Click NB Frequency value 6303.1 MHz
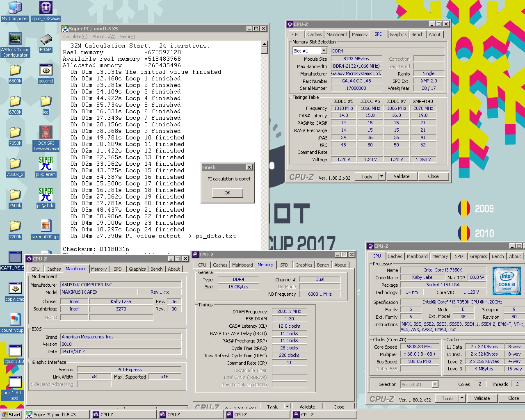 coord(320,294)
